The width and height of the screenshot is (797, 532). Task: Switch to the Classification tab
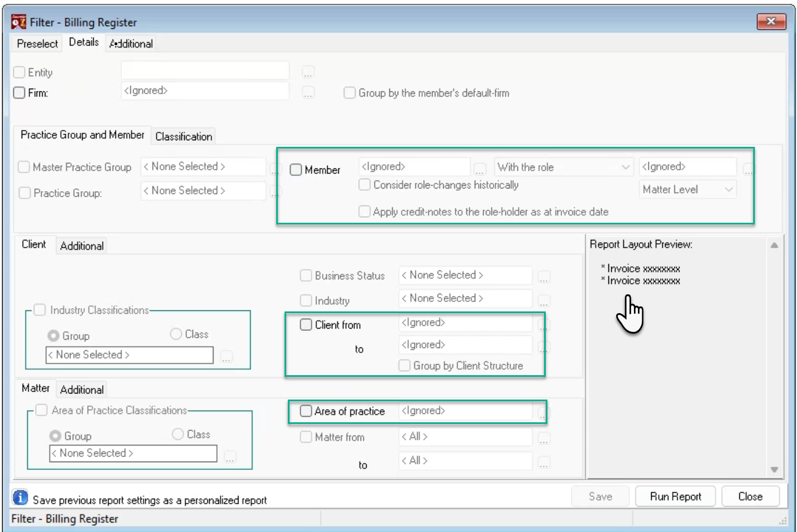(x=184, y=136)
